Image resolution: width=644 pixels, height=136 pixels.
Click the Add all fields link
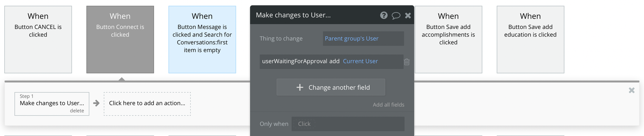[x=388, y=105]
